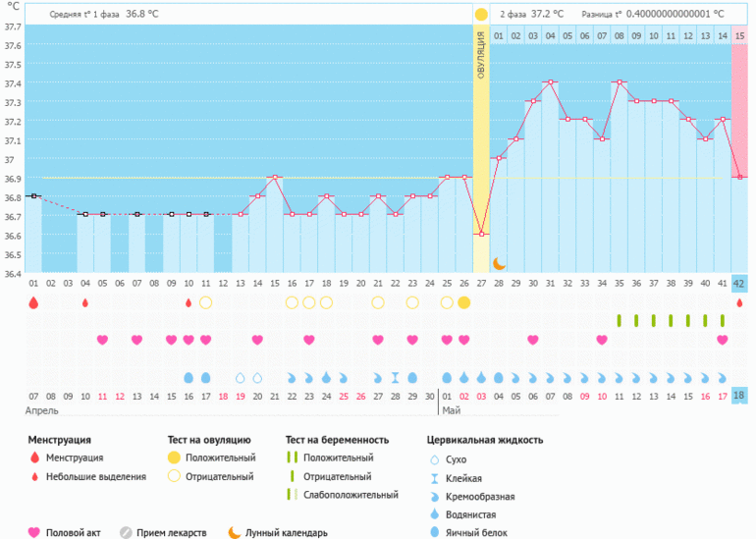
Task: Click the Небольшие выделения legend drop icon
Action: click(34, 477)
